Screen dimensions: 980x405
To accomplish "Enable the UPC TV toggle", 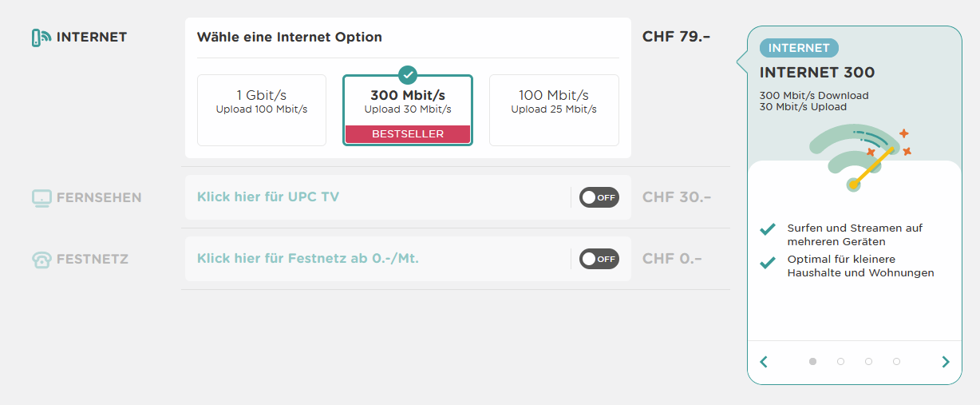I will 599,197.
